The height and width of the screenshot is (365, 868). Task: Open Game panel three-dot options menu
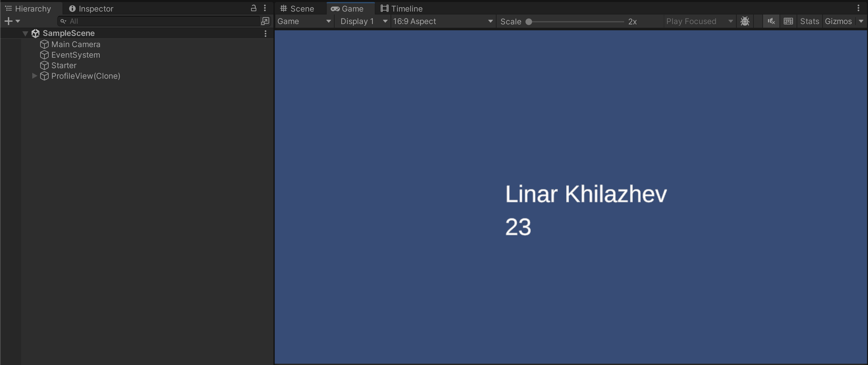click(858, 8)
